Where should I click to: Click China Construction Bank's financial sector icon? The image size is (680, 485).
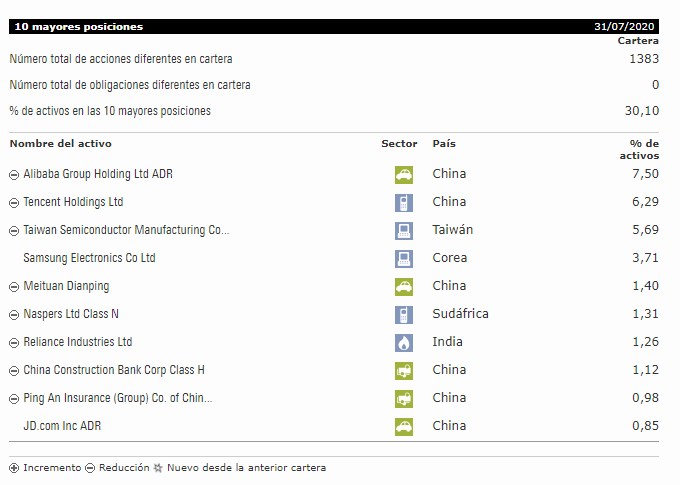click(x=404, y=370)
